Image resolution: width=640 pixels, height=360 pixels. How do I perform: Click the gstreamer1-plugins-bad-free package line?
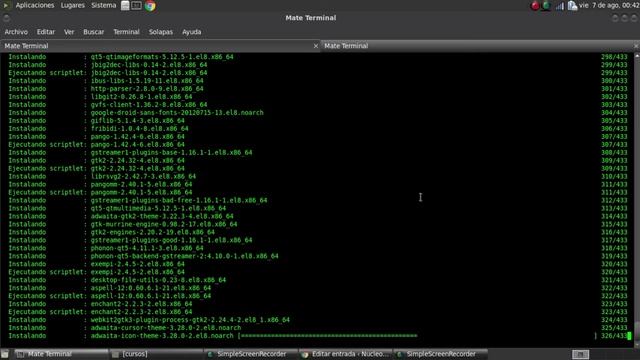[179, 200]
